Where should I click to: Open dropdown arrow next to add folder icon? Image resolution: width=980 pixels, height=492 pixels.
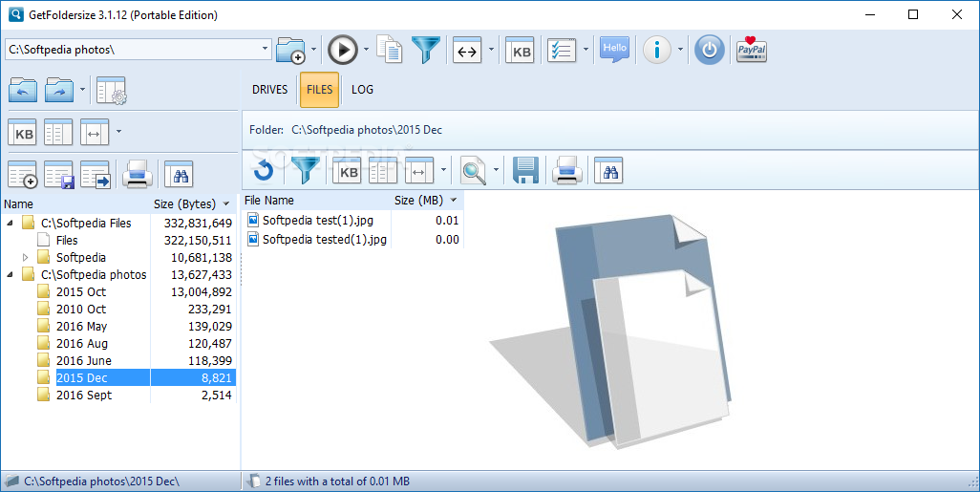[x=313, y=50]
